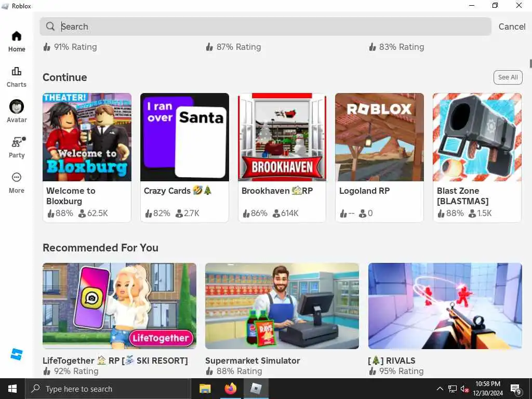Click the network icon in system tray
Screen dimensions: 532x399
(x=453, y=389)
